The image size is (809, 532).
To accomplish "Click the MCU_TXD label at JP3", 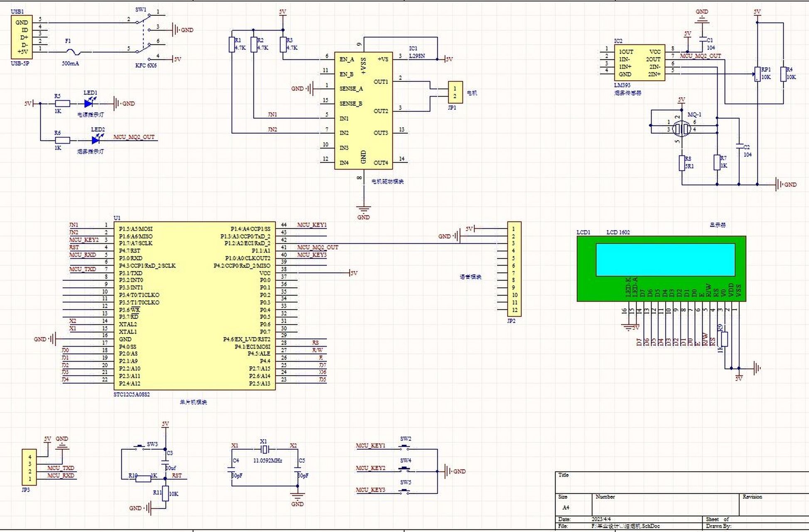I will (61, 468).
